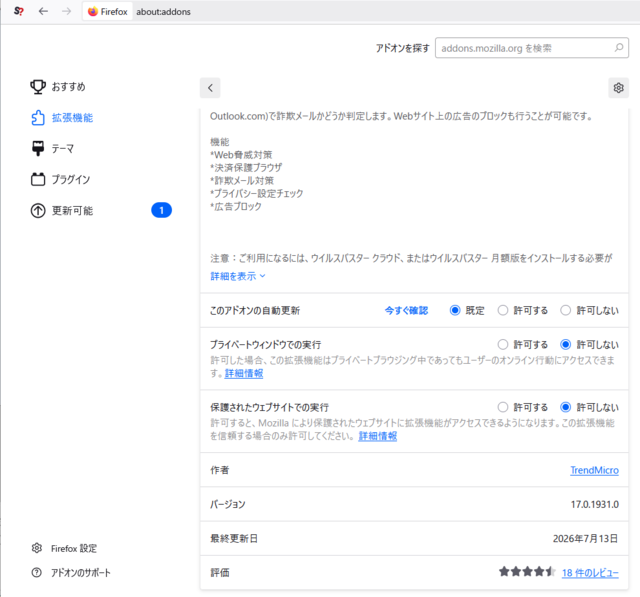The height and width of the screenshot is (597, 640).
Task: Allow running on protected websites
Action: pyautogui.click(x=503, y=407)
